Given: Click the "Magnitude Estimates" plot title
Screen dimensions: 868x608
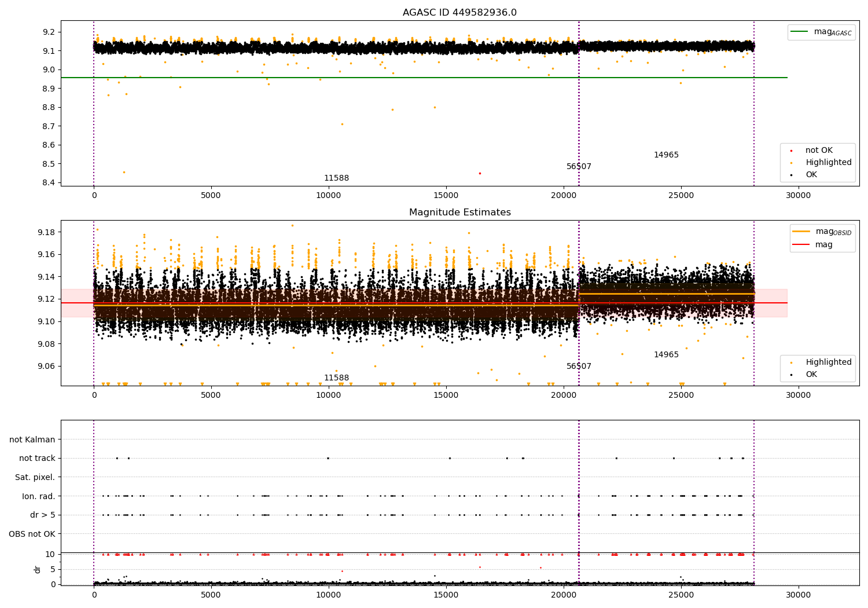Looking at the screenshot, I should click(x=459, y=213).
